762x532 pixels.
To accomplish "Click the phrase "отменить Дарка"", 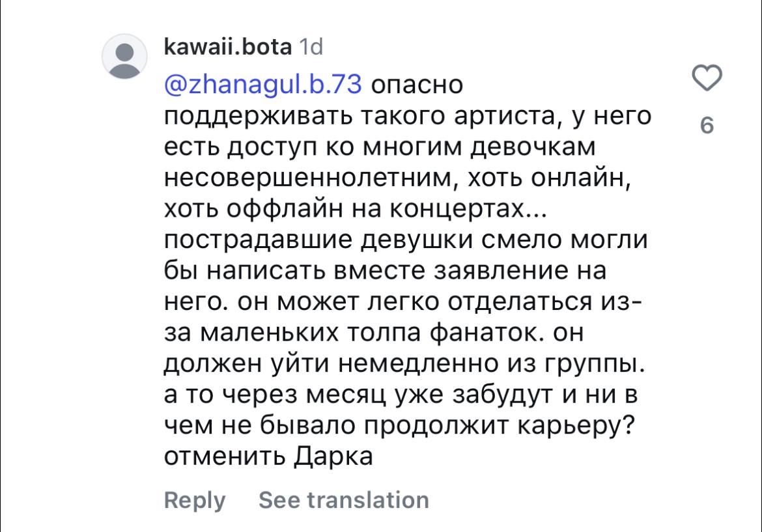I will point(268,456).
